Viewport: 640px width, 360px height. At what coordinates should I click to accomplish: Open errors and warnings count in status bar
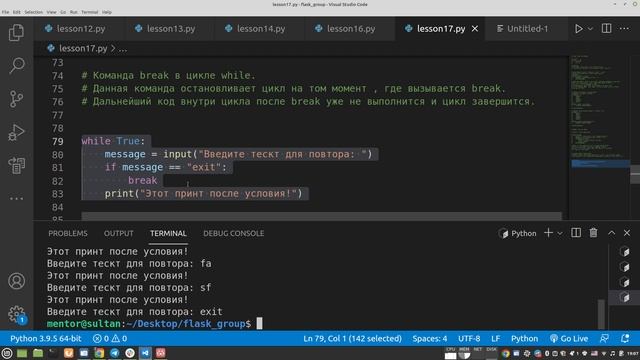pyautogui.click(x=110, y=338)
